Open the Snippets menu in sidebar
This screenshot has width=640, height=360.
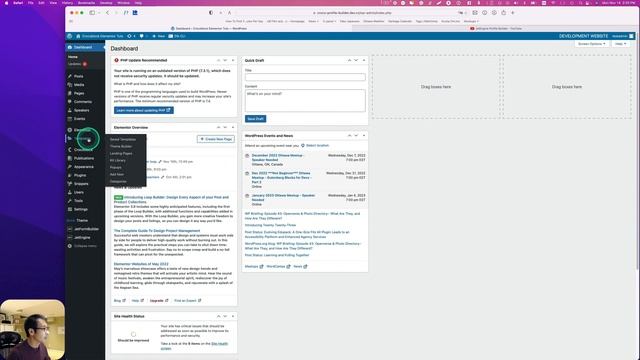[x=81, y=184]
